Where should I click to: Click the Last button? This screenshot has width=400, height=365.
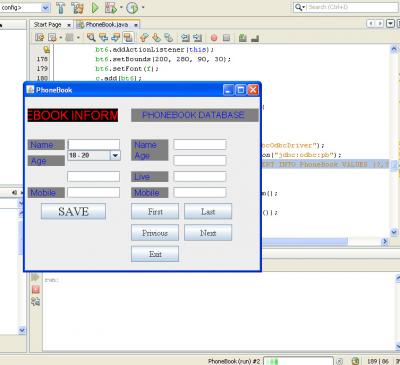(x=208, y=211)
